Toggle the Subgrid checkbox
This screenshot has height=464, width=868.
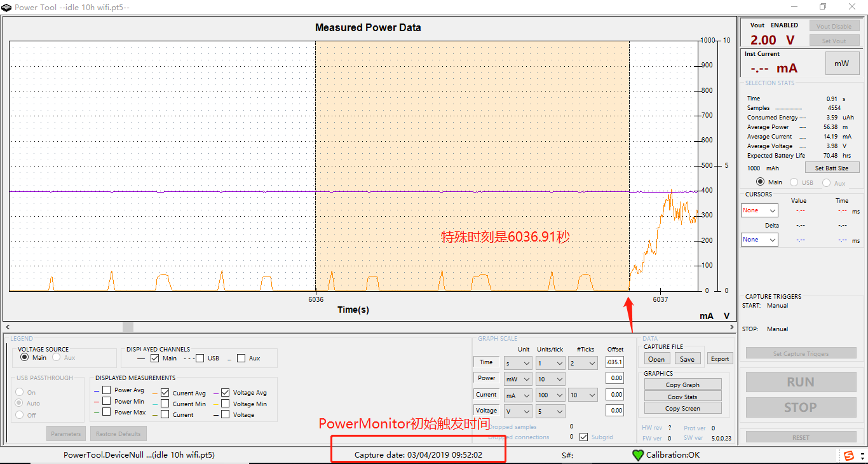[584, 437]
